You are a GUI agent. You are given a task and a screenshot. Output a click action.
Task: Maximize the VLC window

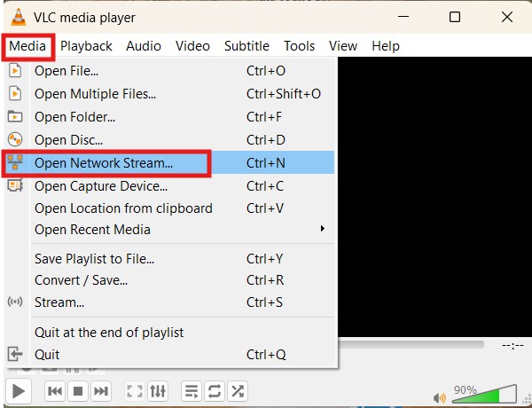coord(455,17)
